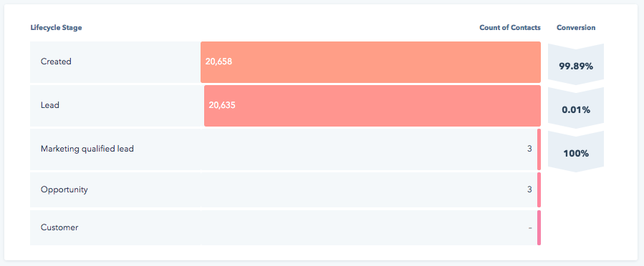The image size is (644, 266).
Task: Select the 0.01% conversion arrow
Action: 576,108
